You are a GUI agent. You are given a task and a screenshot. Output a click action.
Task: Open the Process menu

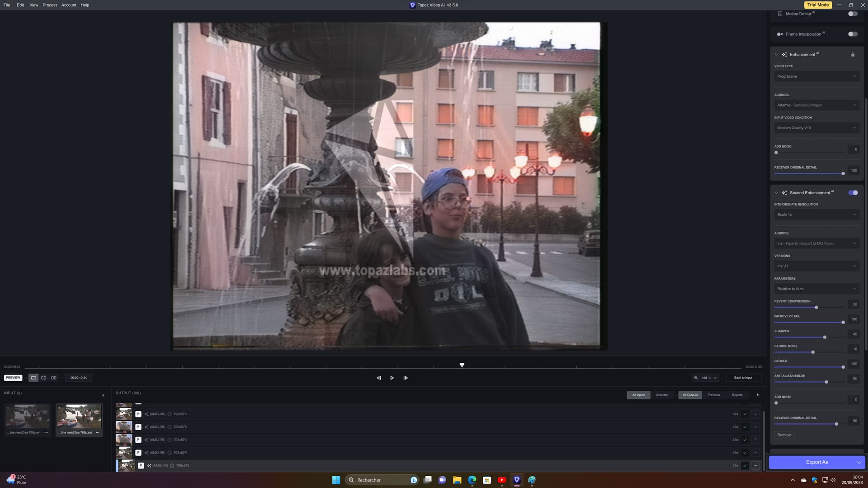click(x=50, y=5)
